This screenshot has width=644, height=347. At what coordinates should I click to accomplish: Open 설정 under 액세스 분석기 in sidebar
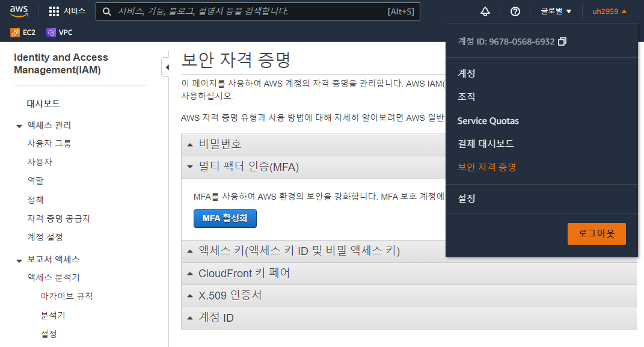pyautogui.click(x=49, y=334)
